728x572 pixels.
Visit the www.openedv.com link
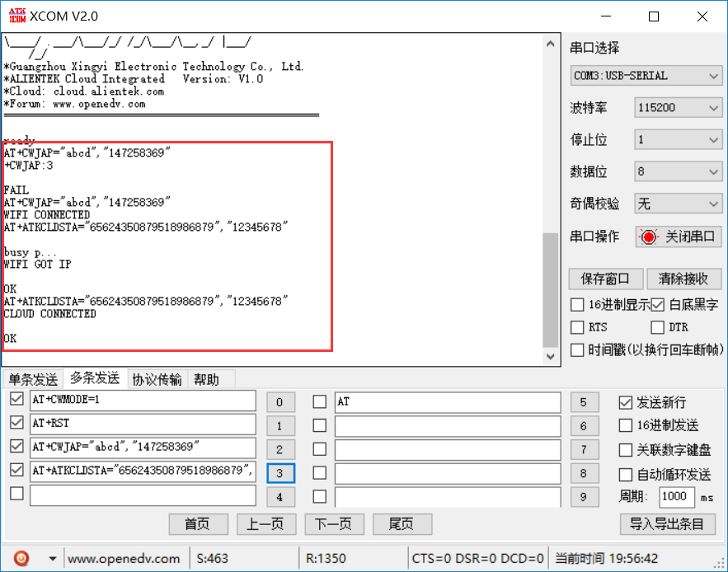click(124, 558)
